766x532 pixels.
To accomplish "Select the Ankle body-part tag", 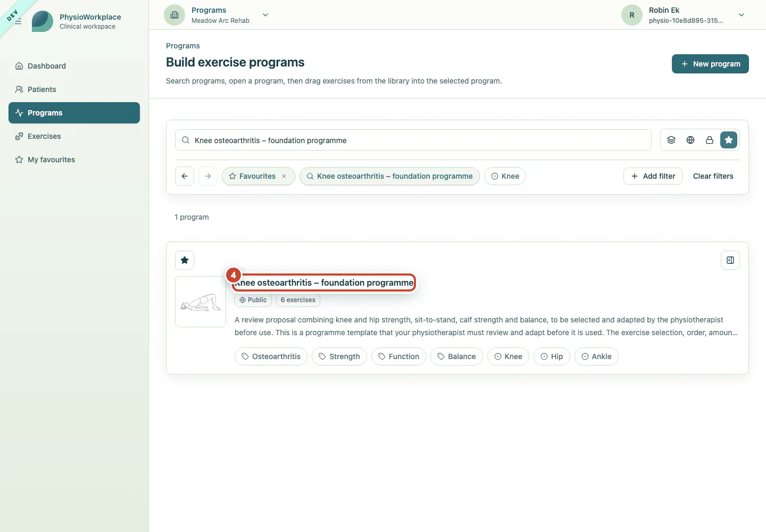I will pos(596,356).
